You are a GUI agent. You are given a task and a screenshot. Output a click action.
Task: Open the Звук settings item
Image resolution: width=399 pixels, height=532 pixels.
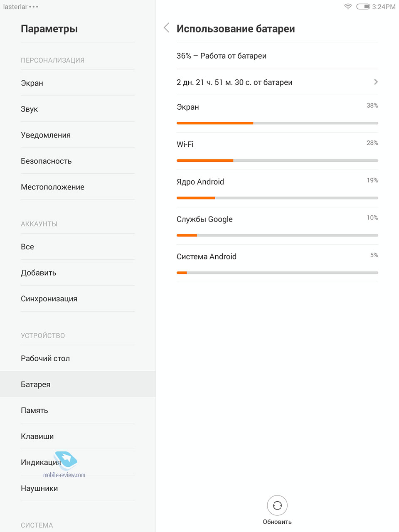[78, 109]
